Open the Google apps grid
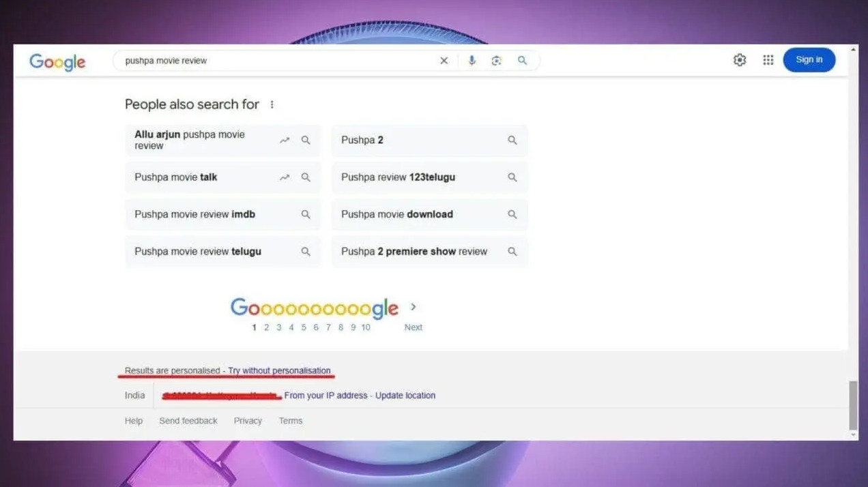The image size is (868, 487). [768, 60]
